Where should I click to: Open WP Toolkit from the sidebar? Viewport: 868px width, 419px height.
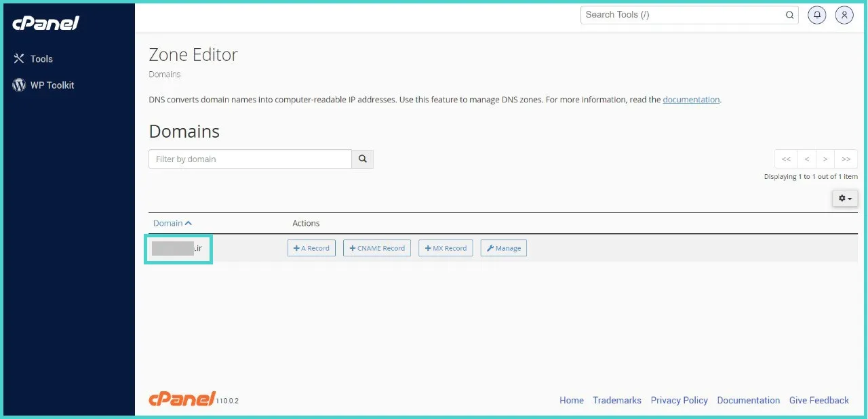52,85
